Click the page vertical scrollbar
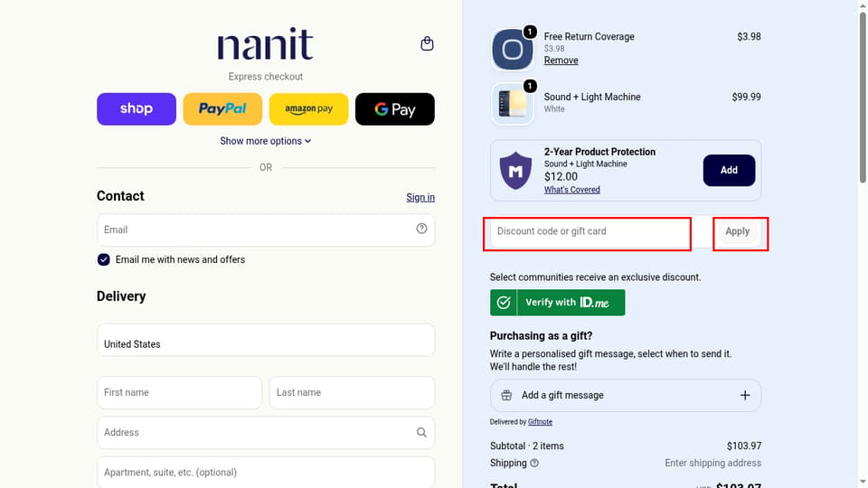The height and width of the screenshot is (488, 868). point(863,98)
